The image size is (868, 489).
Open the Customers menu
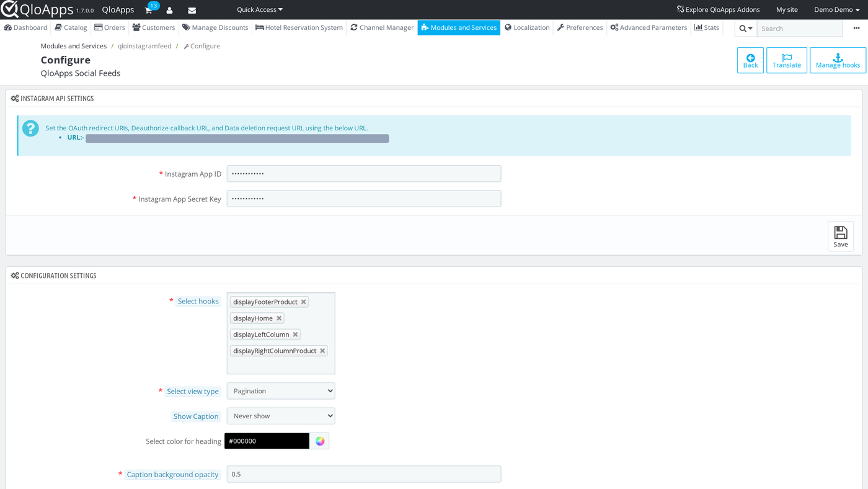pos(154,28)
